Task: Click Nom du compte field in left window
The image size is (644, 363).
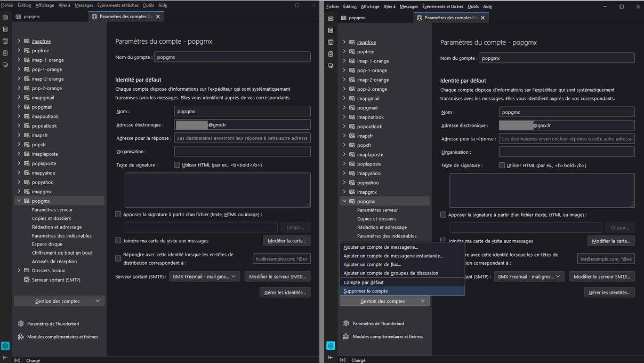Action: 232,57
